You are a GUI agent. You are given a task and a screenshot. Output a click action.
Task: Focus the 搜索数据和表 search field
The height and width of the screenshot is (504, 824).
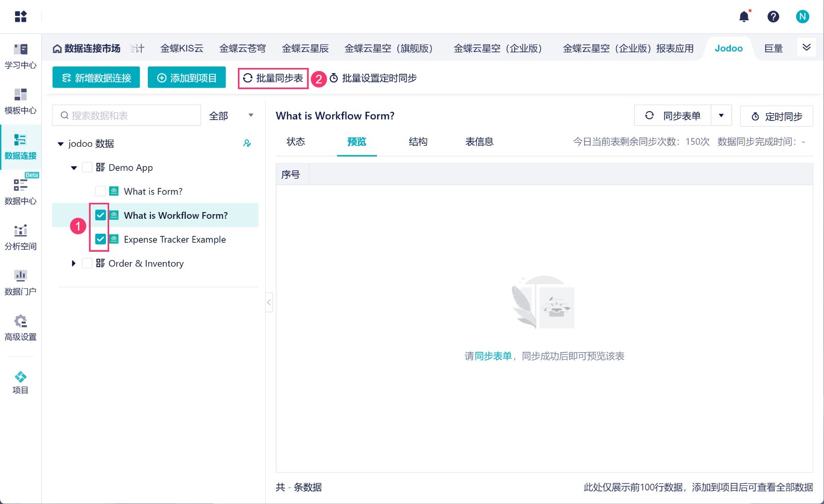[127, 115]
